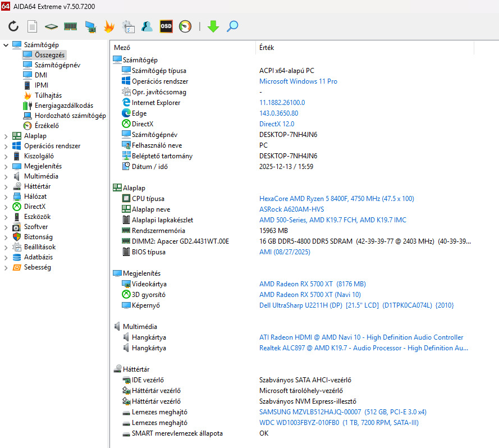Select the Dátum / idő row
The height and width of the screenshot is (448, 499).
tap(292, 167)
